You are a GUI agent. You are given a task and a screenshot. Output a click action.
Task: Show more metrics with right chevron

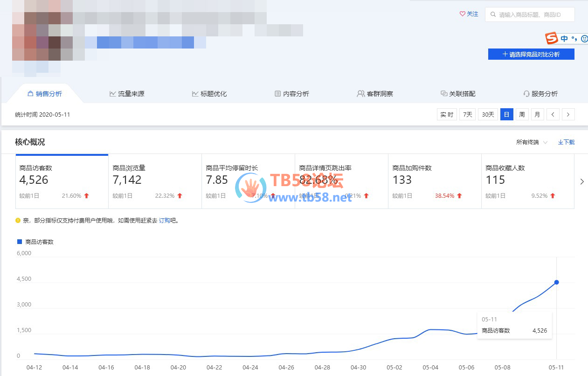click(x=582, y=181)
